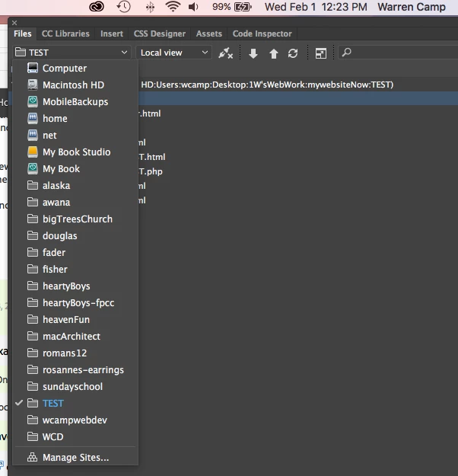Choose the sundayschool site
The width and height of the screenshot is (458, 476).
(x=75, y=386)
